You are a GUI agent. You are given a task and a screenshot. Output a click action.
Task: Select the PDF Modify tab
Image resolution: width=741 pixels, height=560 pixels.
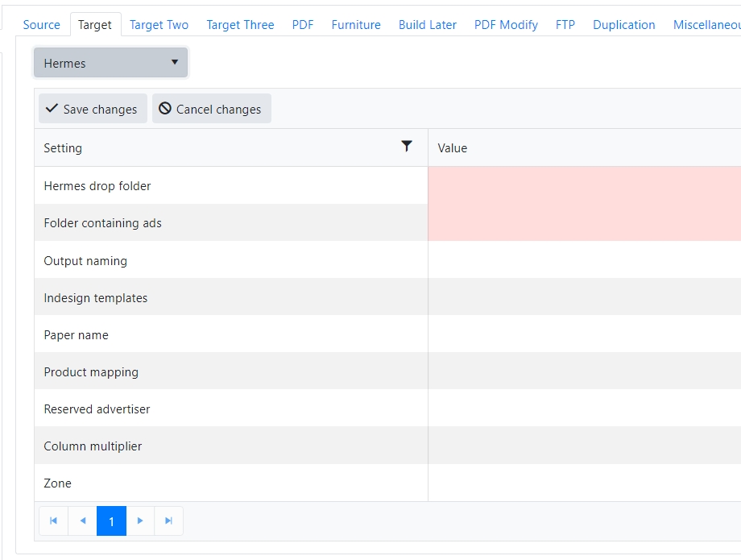click(x=506, y=25)
